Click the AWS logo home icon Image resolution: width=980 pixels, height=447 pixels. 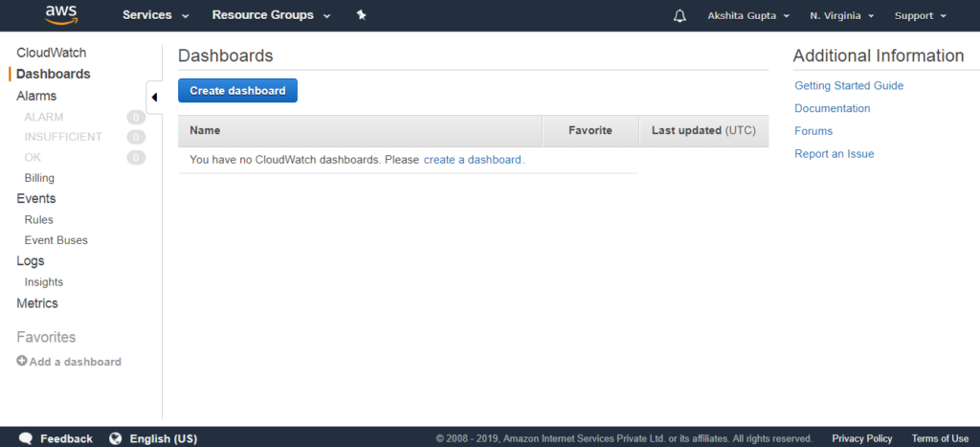[60, 14]
